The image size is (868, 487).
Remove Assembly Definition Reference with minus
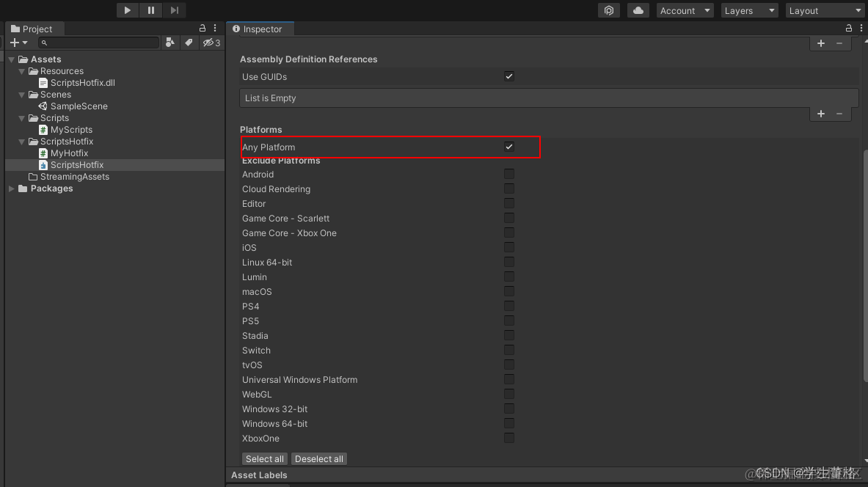pos(839,114)
